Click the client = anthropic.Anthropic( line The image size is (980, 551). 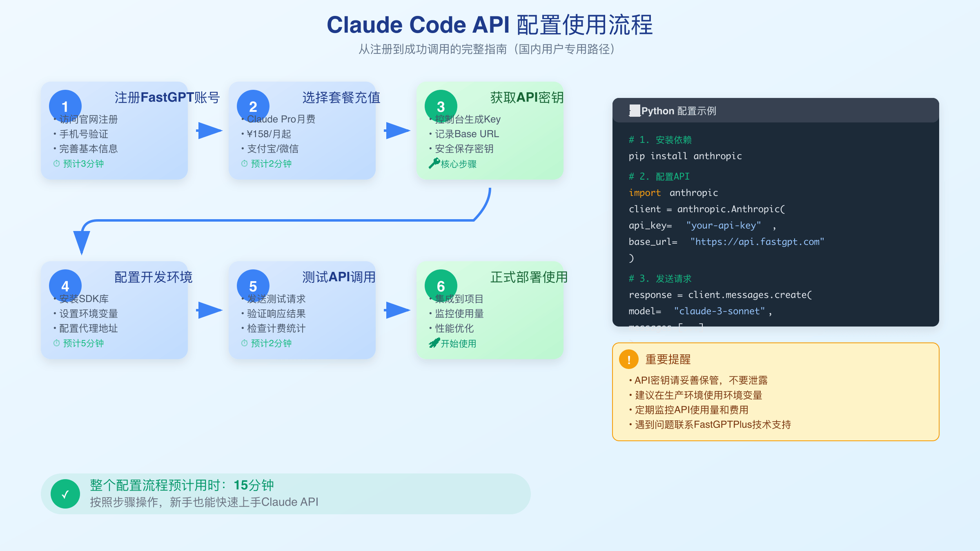click(707, 209)
